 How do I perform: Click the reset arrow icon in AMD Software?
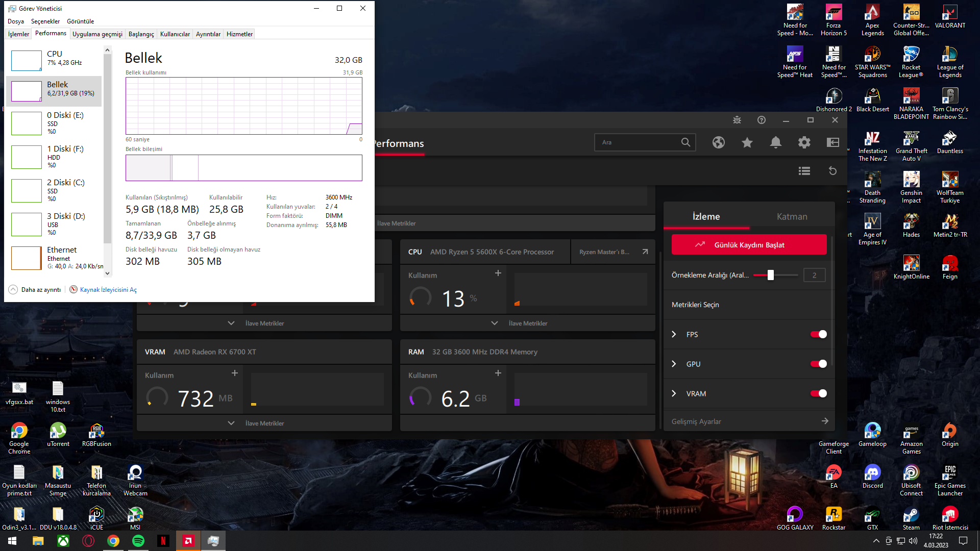[x=832, y=171]
